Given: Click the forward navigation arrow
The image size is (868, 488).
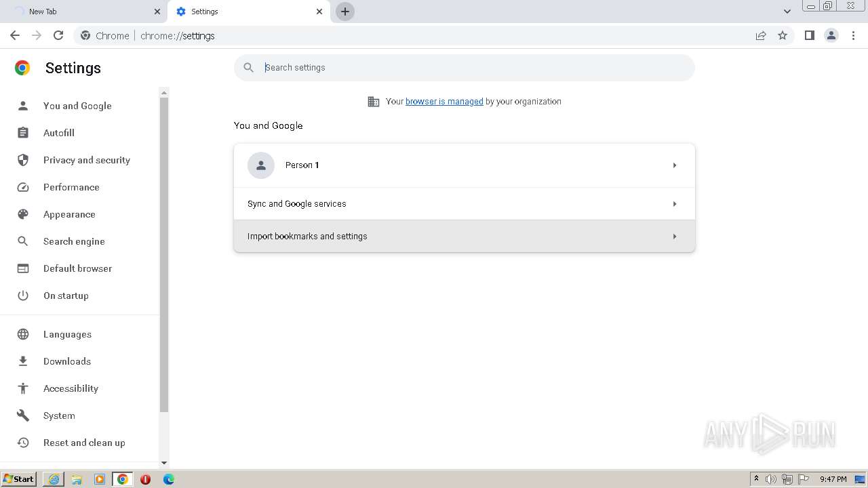Looking at the screenshot, I should (37, 35).
